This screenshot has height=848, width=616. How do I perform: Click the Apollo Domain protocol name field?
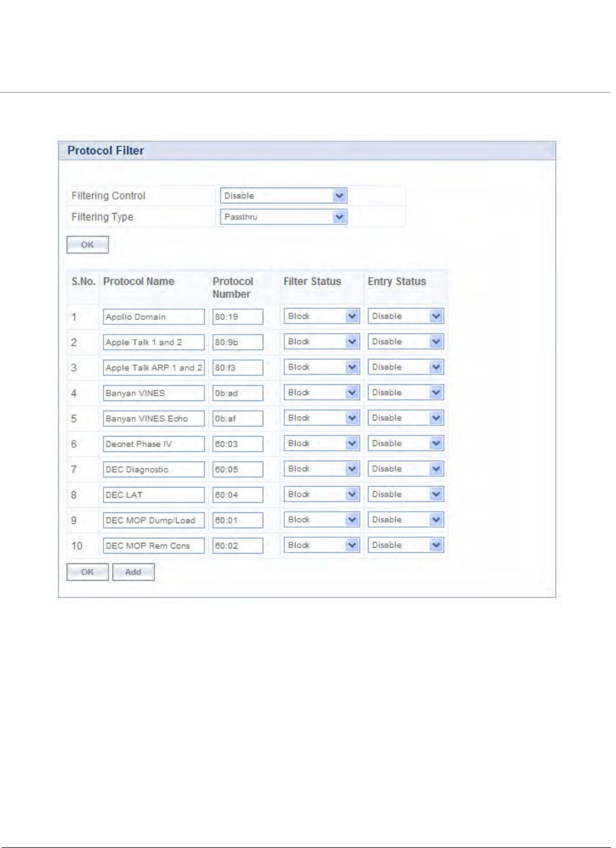coord(154,317)
